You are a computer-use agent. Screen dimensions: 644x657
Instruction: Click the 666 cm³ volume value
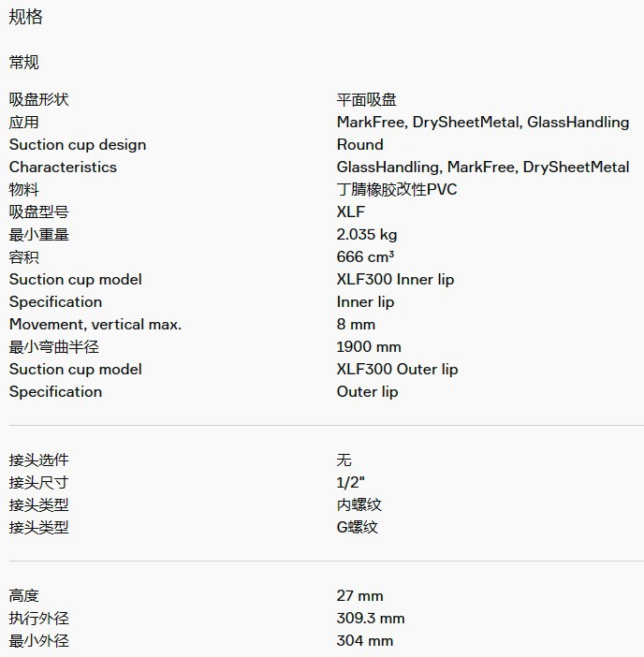click(x=365, y=256)
